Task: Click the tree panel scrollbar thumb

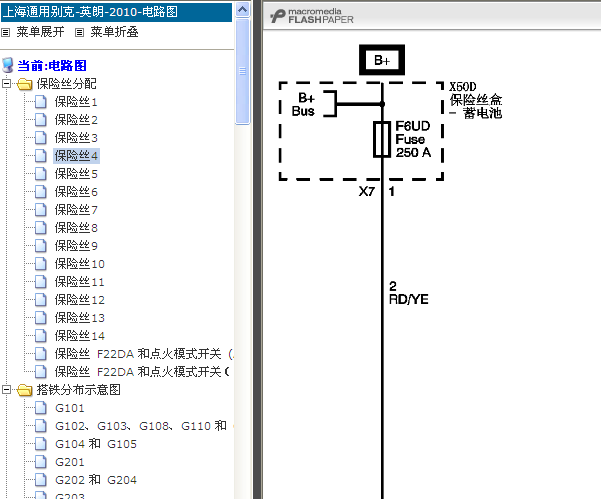Action: click(243, 71)
